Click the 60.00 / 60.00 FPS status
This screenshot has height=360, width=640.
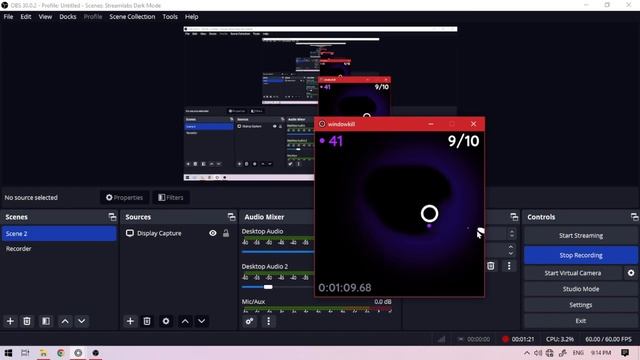click(x=608, y=339)
